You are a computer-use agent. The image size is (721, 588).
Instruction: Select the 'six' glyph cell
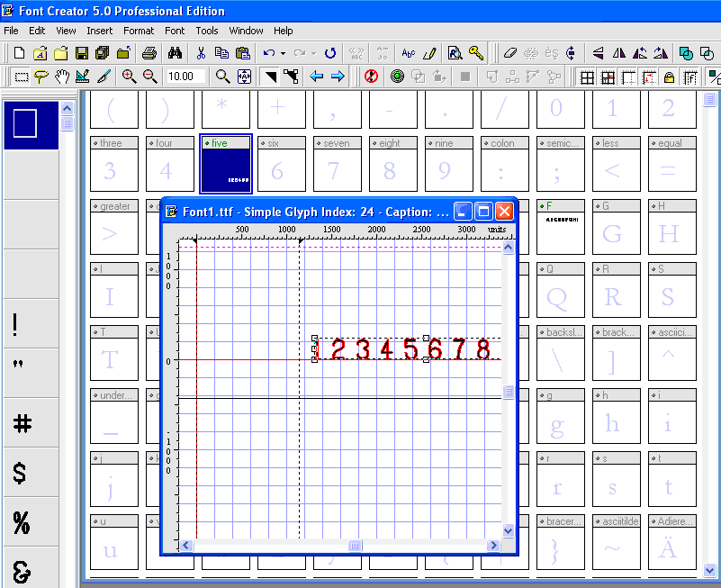(282, 164)
